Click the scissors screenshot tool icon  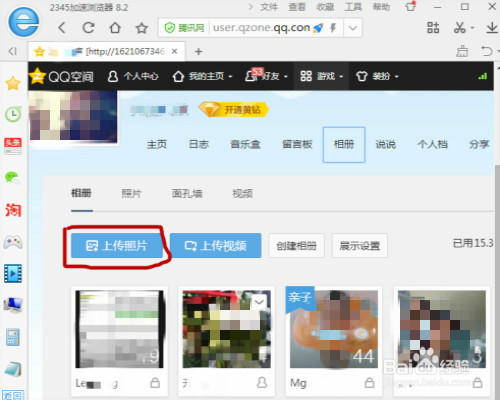[460, 27]
